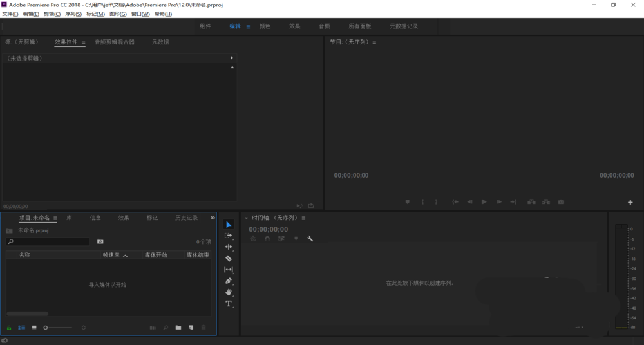
Task: Click Automate to Sequence icon
Action: [153, 328]
